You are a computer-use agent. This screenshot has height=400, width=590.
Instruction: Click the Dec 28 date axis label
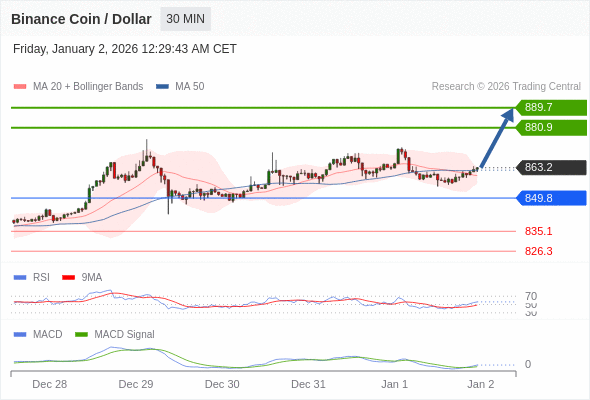tap(50, 384)
